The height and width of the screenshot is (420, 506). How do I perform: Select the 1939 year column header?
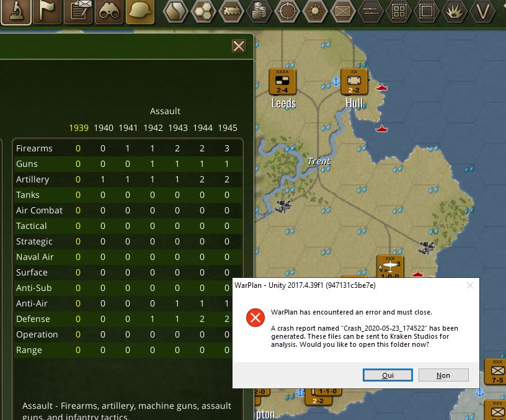tap(79, 128)
